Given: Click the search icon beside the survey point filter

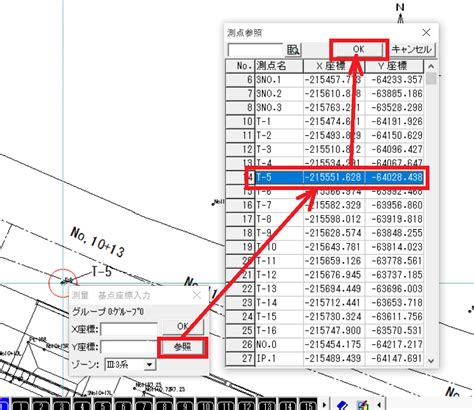Looking at the screenshot, I should coord(293,50).
